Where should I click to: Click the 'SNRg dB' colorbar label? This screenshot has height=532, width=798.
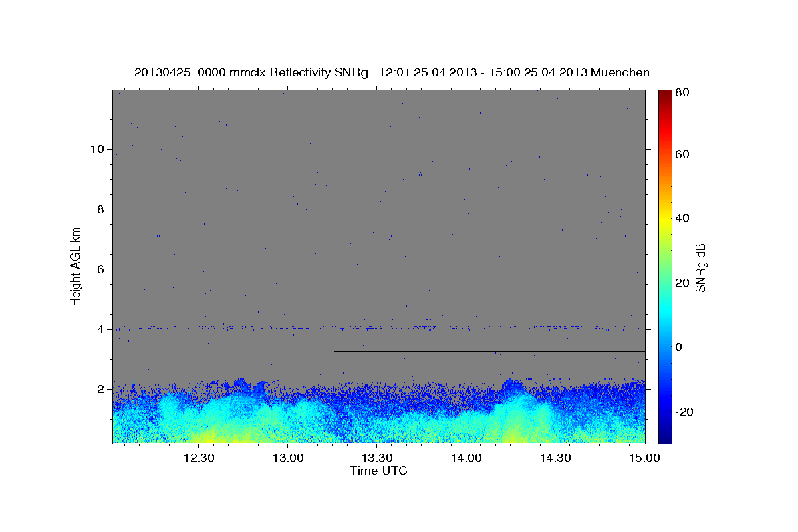700,267
